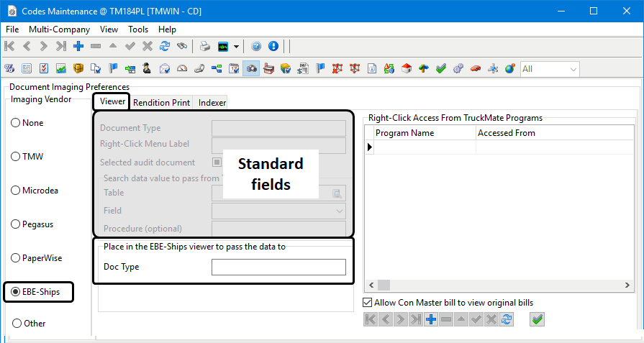Click the grid scrollbar right arrow
The width and height of the screenshot is (644, 343).
[627, 285]
